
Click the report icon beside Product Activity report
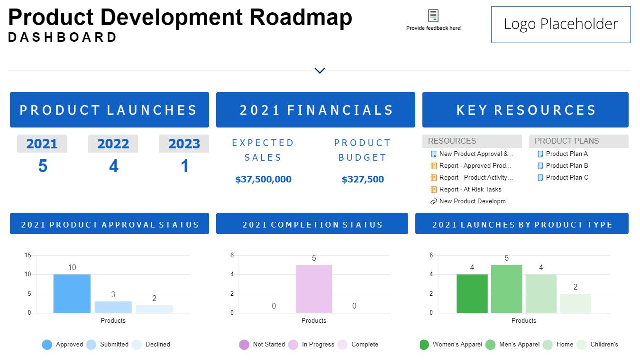click(x=433, y=178)
